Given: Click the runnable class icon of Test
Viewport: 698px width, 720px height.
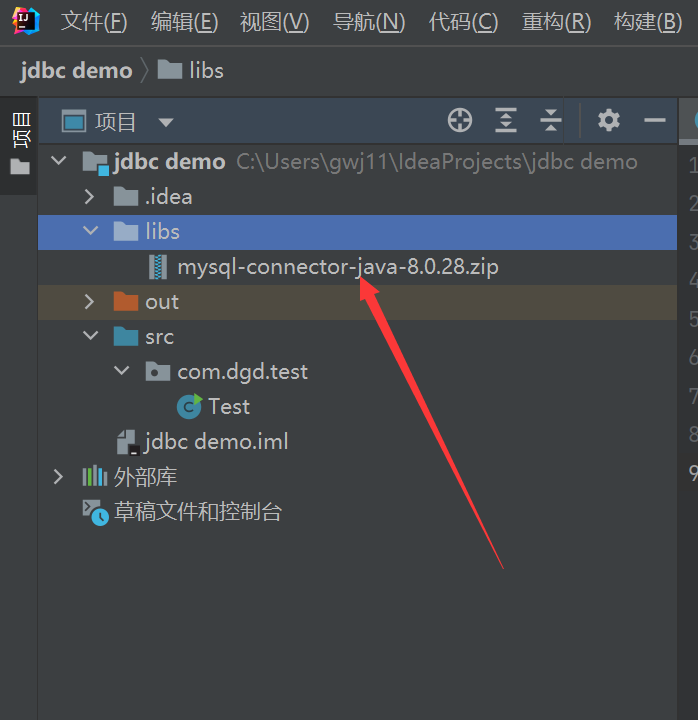Looking at the screenshot, I should 189,406.
